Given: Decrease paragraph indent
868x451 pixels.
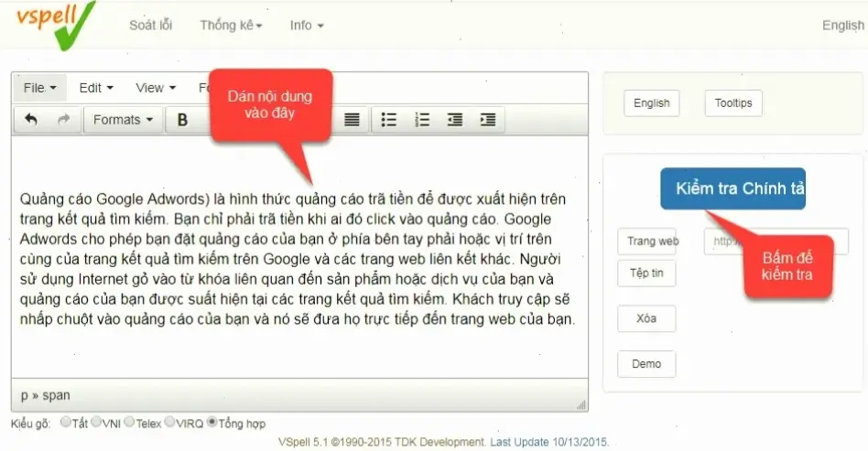Looking at the screenshot, I should [x=455, y=120].
